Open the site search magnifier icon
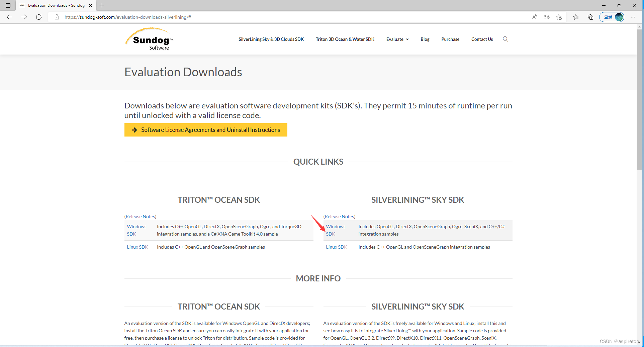This screenshot has height=347, width=644. point(505,39)
